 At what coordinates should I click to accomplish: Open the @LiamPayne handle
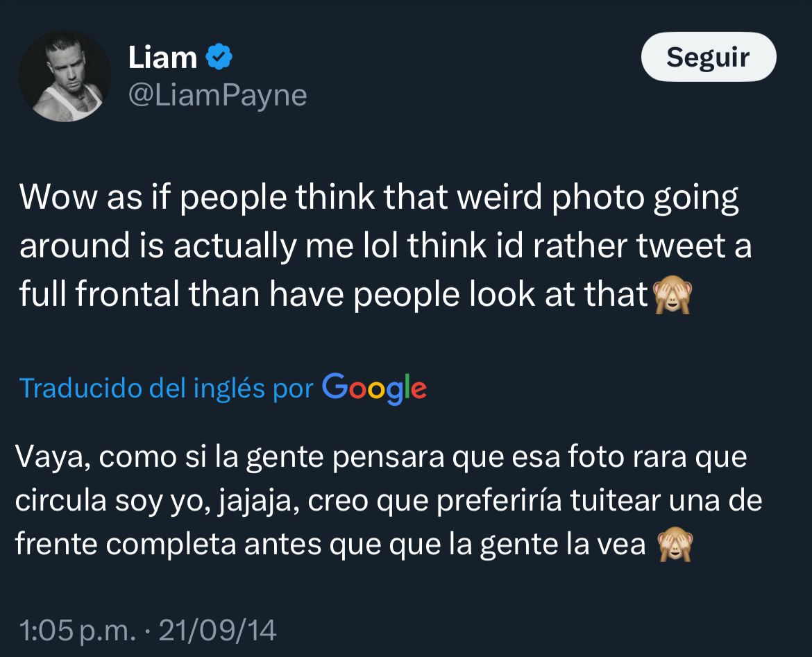(x=216, y=94)
